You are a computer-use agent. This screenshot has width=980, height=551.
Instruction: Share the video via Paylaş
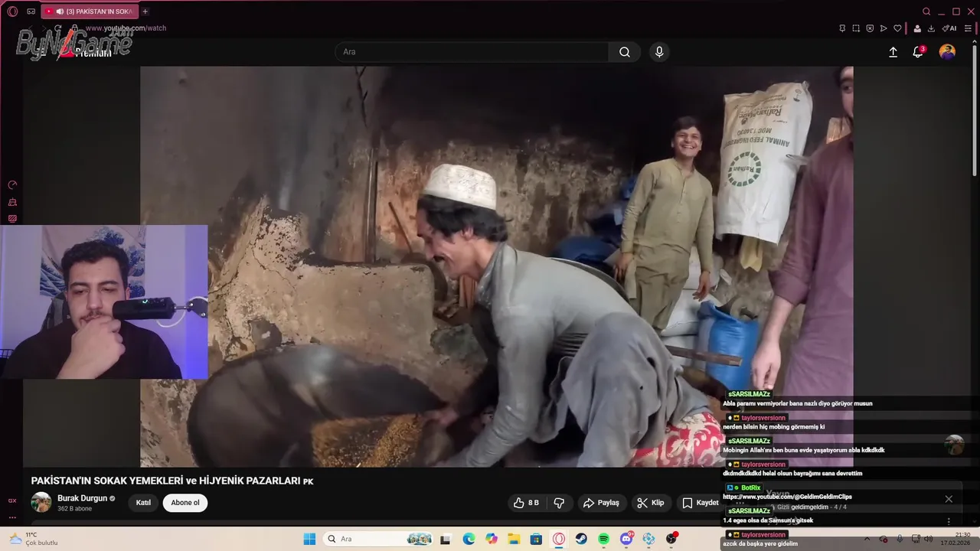pyautogui.click(x=601, y=503)
